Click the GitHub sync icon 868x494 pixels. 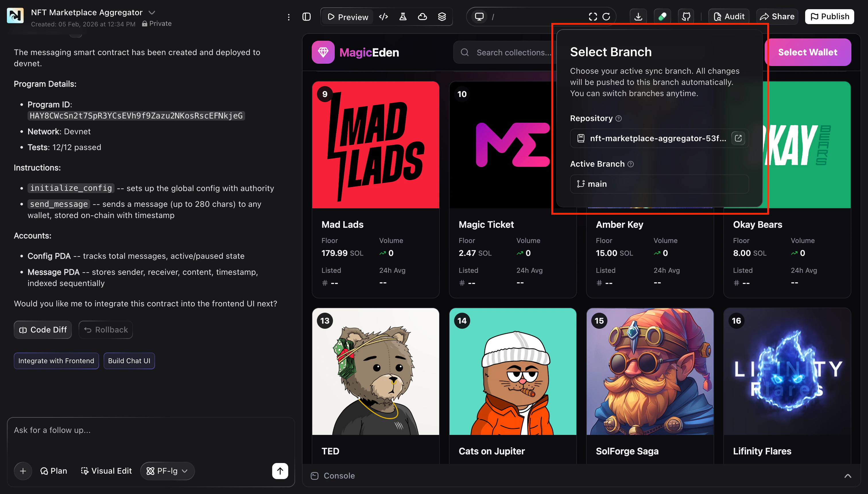click(686, 17)
